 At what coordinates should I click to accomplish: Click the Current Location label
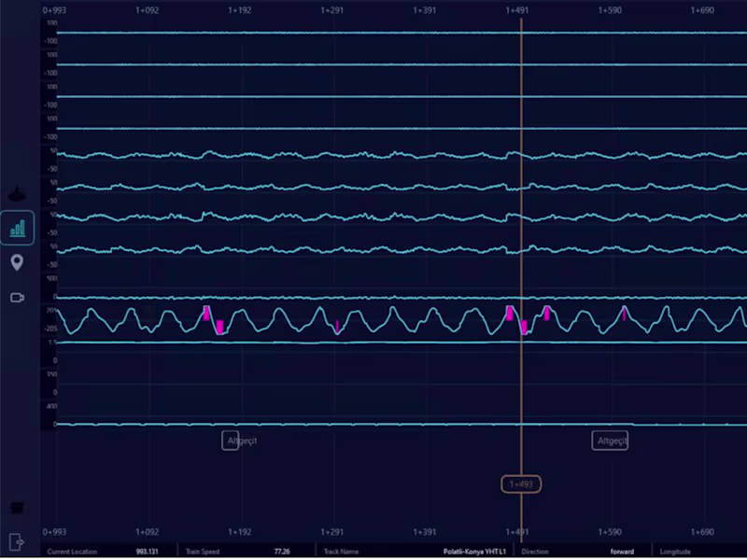72,552
